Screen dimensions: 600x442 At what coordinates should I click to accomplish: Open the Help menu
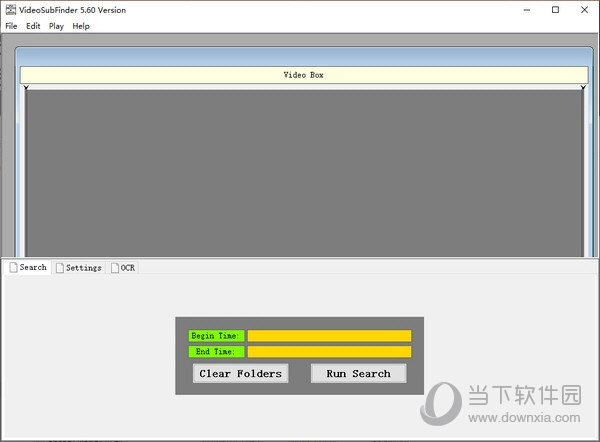coord(81,26)
